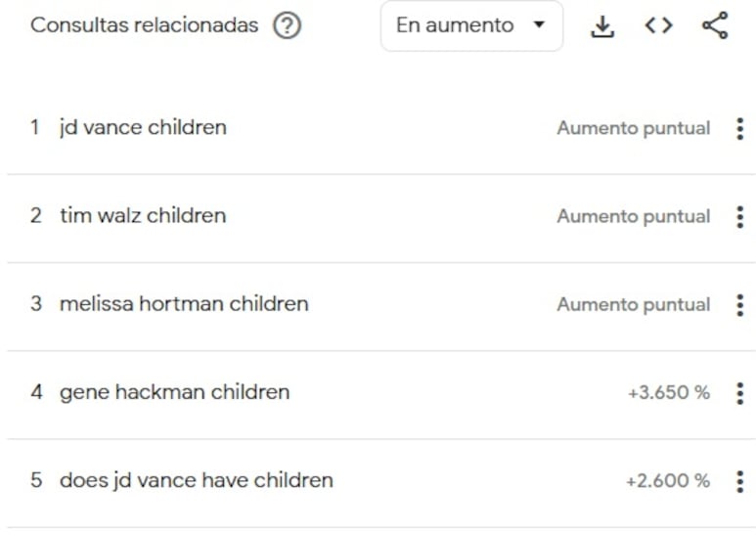
Task: Click the dropdown arrow next to En aumento
Action: [539, 24]
